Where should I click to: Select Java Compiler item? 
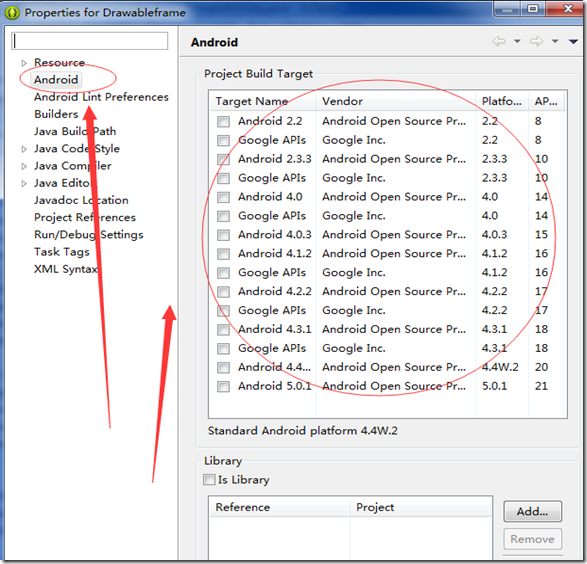73,166
